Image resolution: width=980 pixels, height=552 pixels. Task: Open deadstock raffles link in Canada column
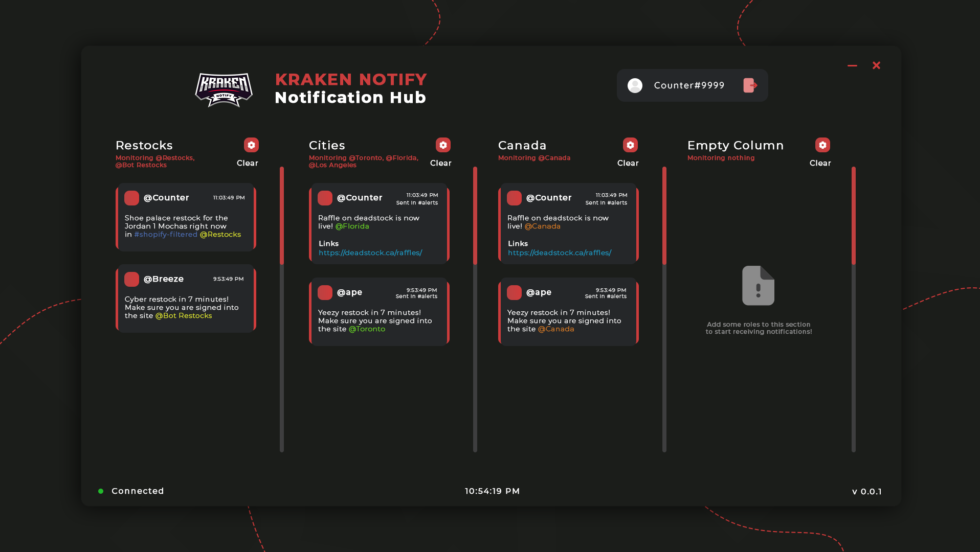click(x=560, y=253)
